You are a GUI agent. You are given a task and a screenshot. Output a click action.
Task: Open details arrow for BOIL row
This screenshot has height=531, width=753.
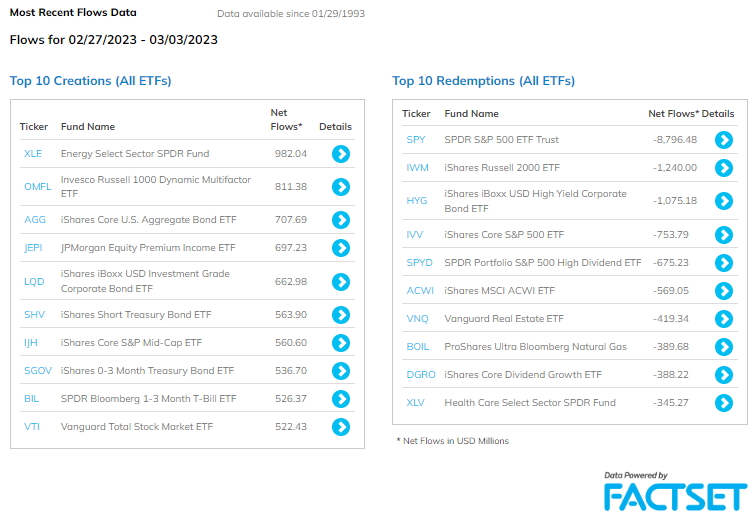[724, 347]
